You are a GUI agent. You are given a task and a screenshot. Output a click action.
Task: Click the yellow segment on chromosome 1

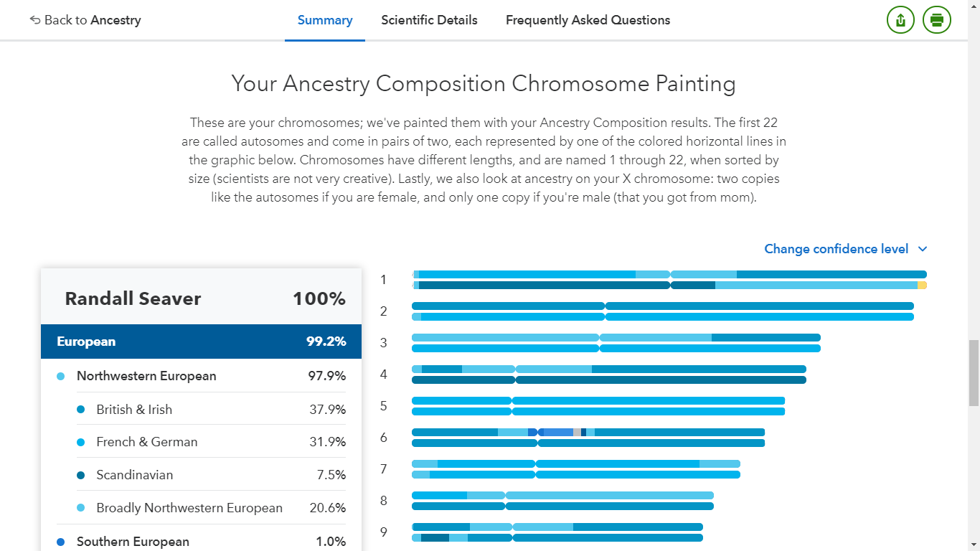(922, 286)
